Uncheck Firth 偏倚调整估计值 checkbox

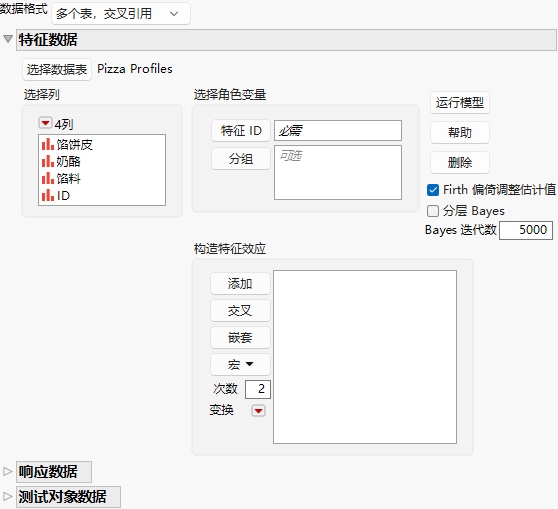click(433, 190)
